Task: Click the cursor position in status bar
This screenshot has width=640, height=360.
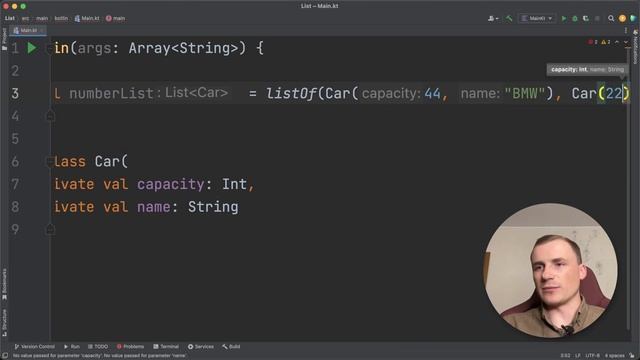Action: point(565,356)
